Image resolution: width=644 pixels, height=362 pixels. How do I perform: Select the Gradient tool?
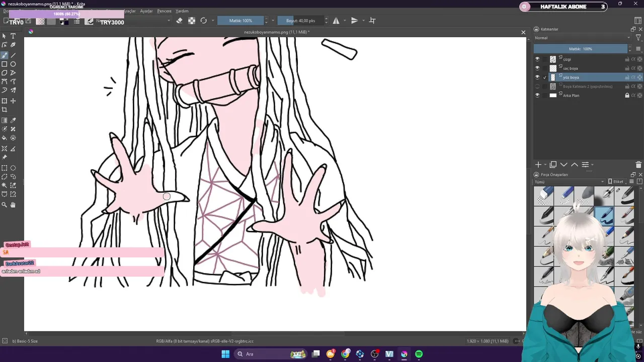pos(5,121)
